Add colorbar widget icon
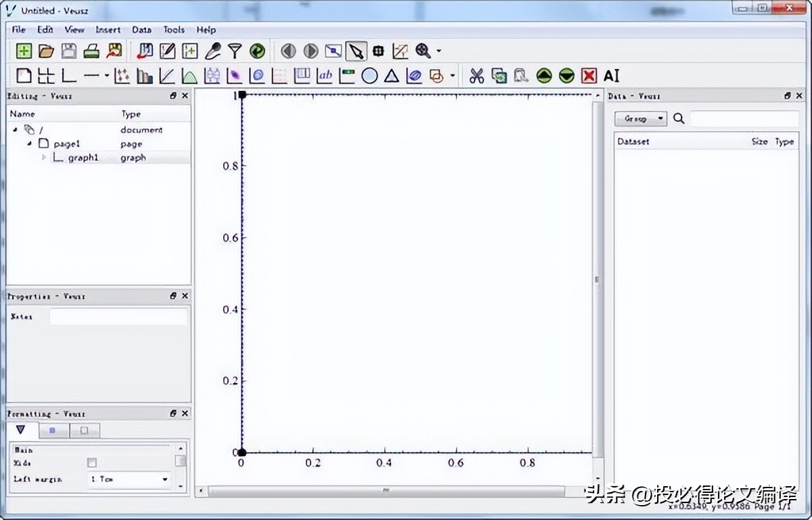Viewport: 812px width, 520px height. click(347, 76)
